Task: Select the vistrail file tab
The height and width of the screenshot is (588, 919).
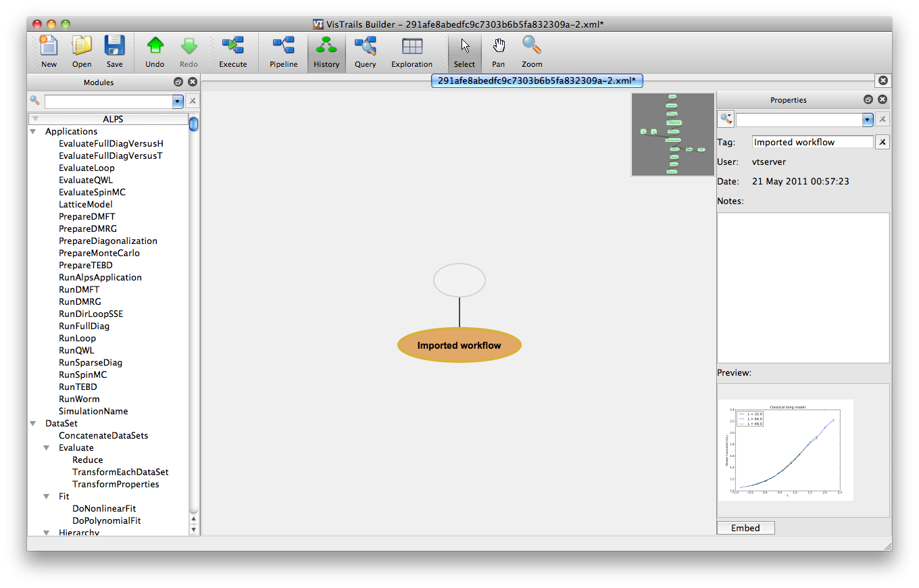Action: [x=537, y=80]
